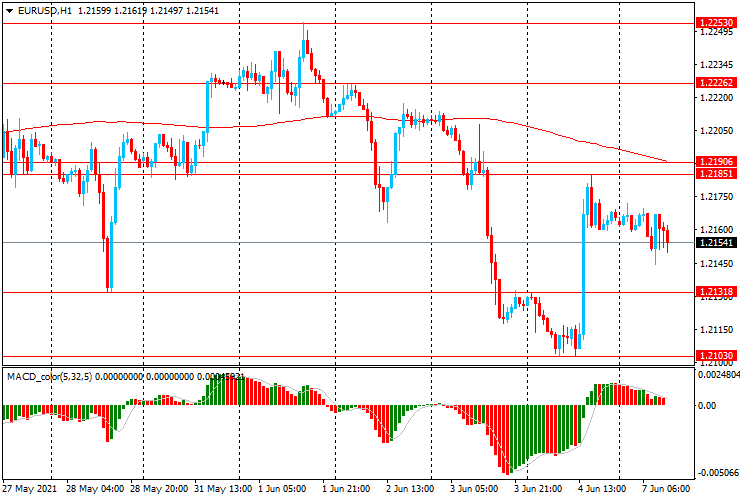740x500 pixels.
Task: Select the 1 Jun 05:00 time label
Action: 282,489
